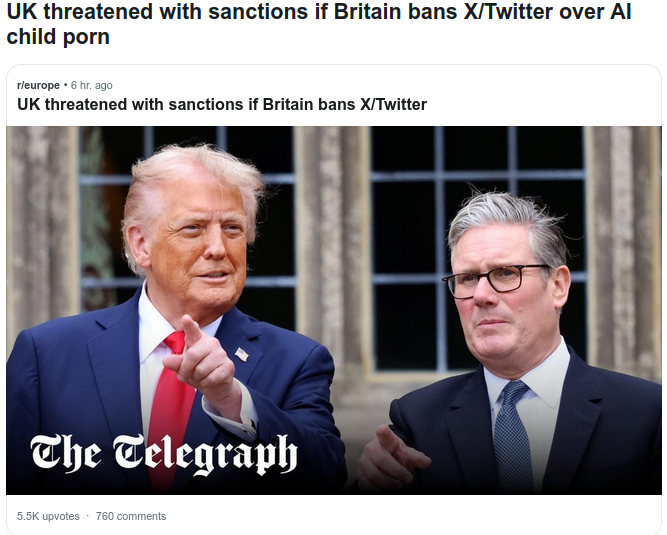This screenshot has width=667, height=535.
Task: Click the dot separator between upvotes and comments
Action: coord(88,516)
